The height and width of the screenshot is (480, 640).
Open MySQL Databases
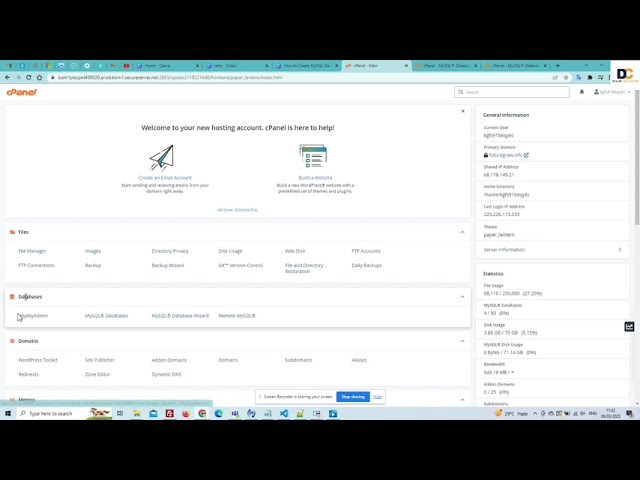(107, 316)
